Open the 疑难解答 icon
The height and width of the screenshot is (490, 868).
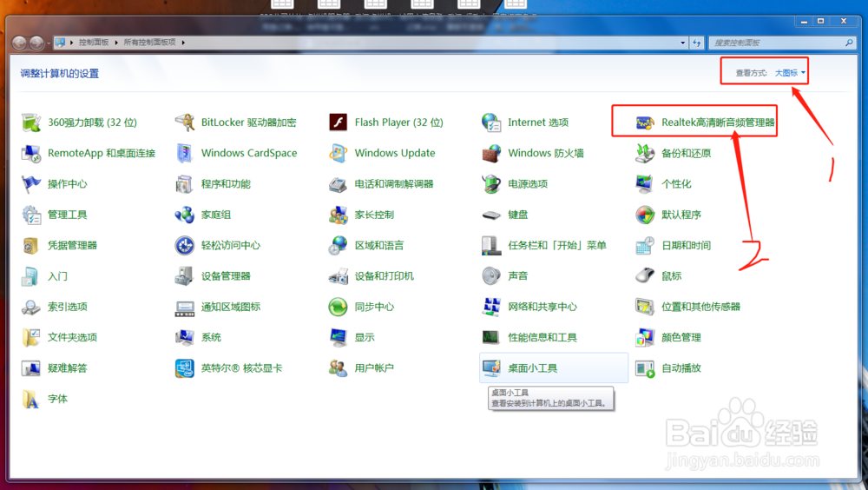click(31, 367)
